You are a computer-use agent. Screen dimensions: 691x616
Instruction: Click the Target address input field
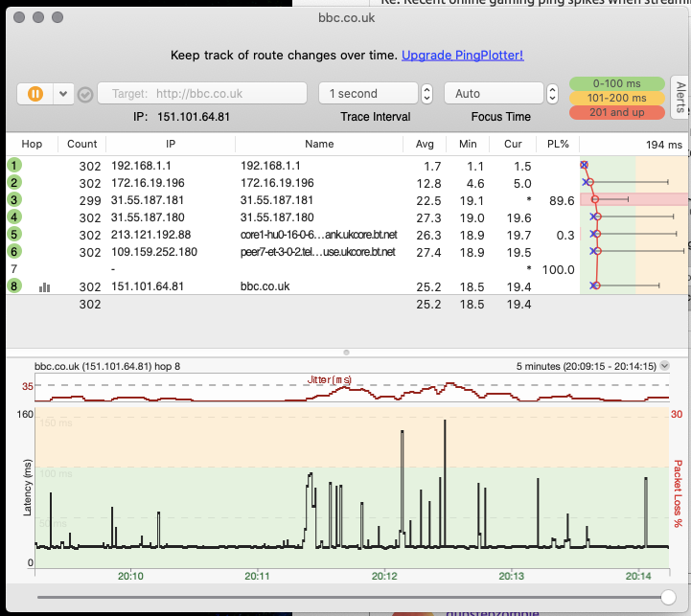(x=202, y=94)
